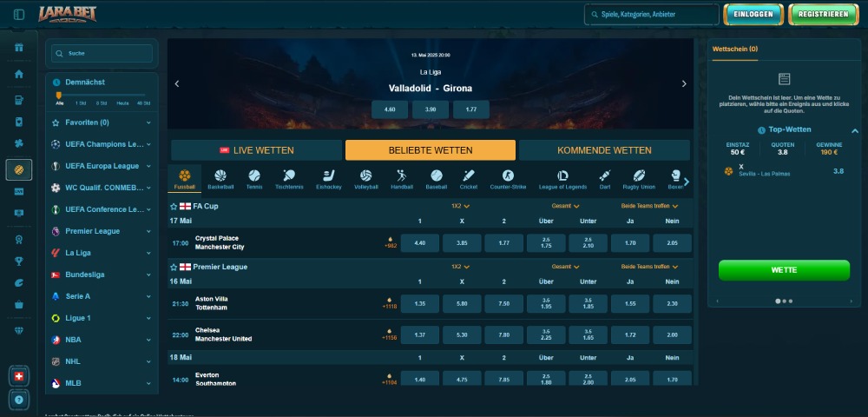Toggle the Premier League section favorite star

(x=174, y=267)
